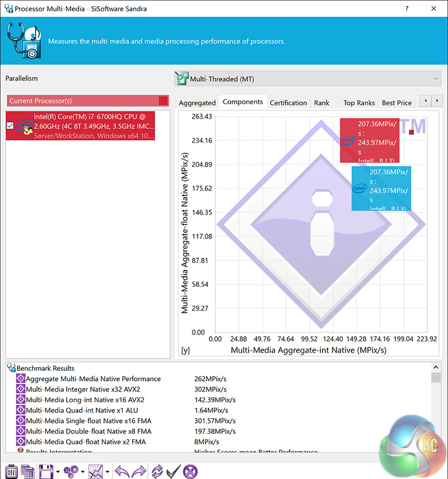Screen dimensions: 448x479
Task: Click diamond icon beside Aggregate Multi-Media Native Performance
Action: click(21, 379)
